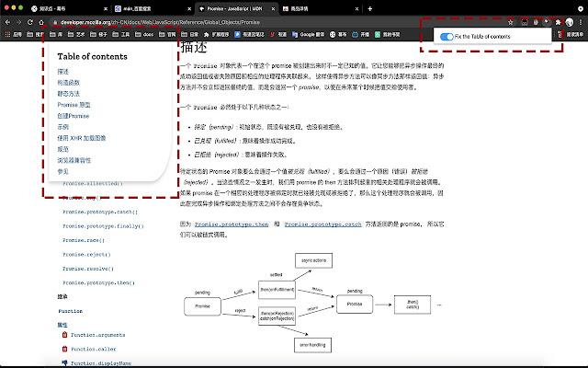Click the browser forward arrow
588x368 pixels.
(x=19, y=22)
